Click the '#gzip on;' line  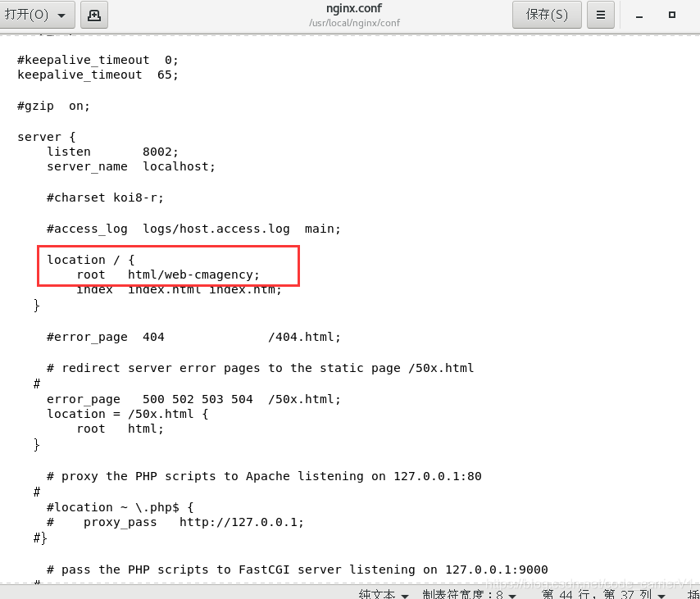coord(53,106)
